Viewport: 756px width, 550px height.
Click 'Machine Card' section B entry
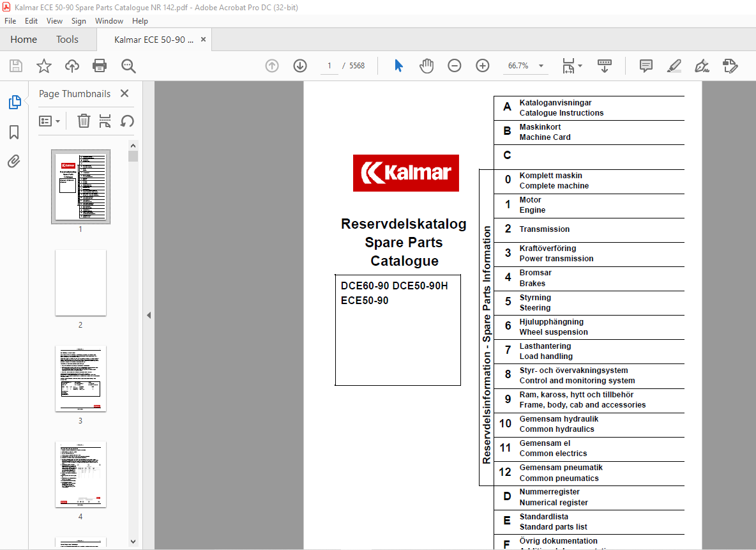(545, 137)
